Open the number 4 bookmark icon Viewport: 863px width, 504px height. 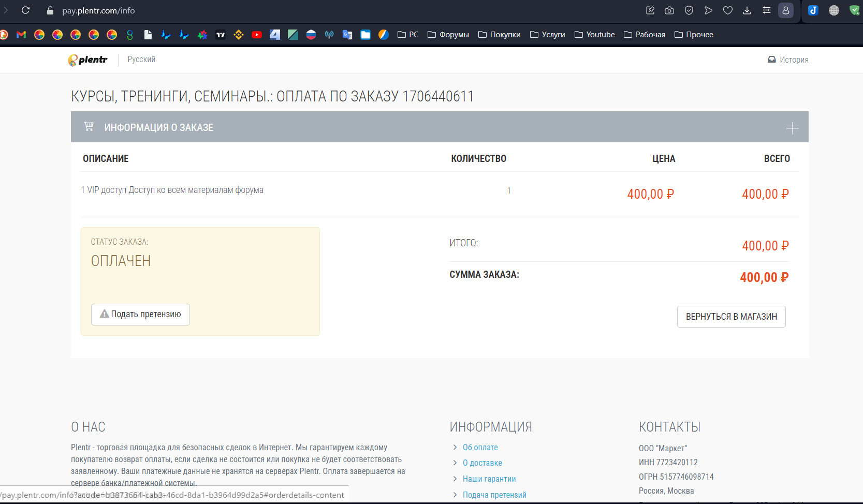click(x=275, y=35)
